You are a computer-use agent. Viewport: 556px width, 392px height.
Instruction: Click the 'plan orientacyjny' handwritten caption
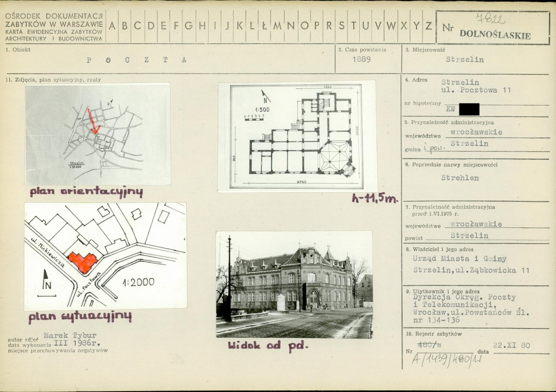(86, 192)
